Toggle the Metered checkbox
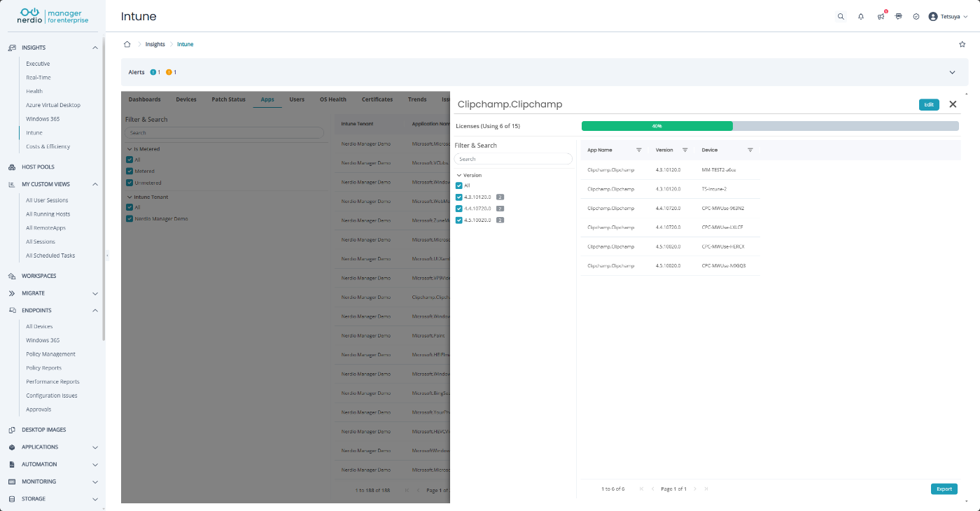The width and height of the screenshot is (980, 511). (129, 171)
